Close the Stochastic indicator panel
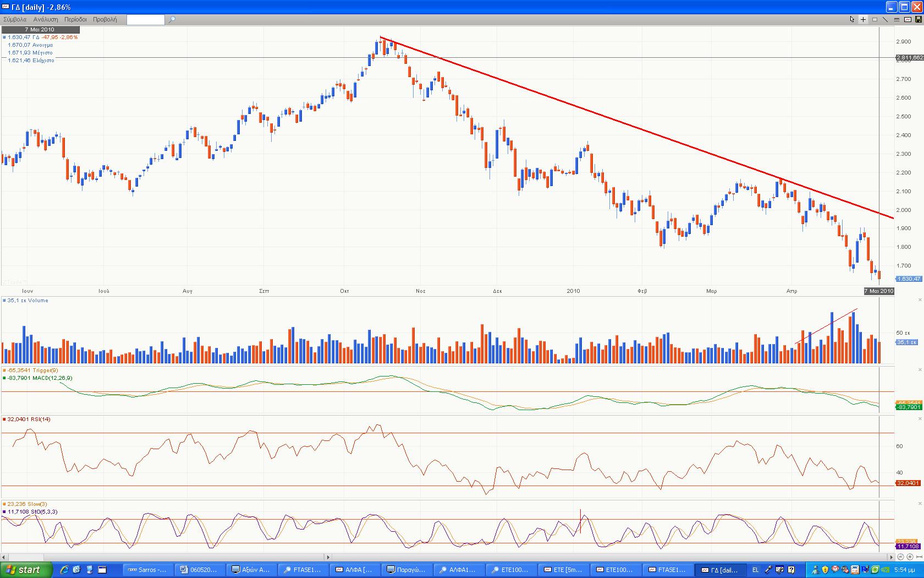Screen dimensions: 924x578 [920, 503]
